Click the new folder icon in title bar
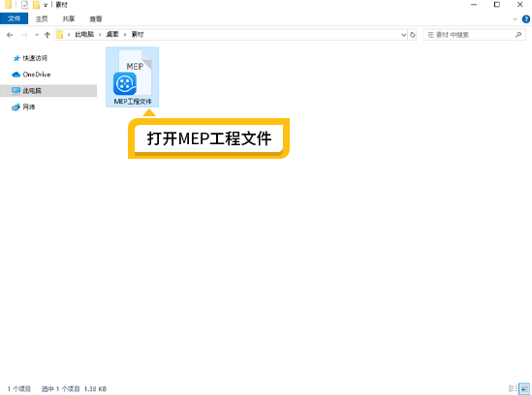532x395 pixels. [x=36, y=5]
